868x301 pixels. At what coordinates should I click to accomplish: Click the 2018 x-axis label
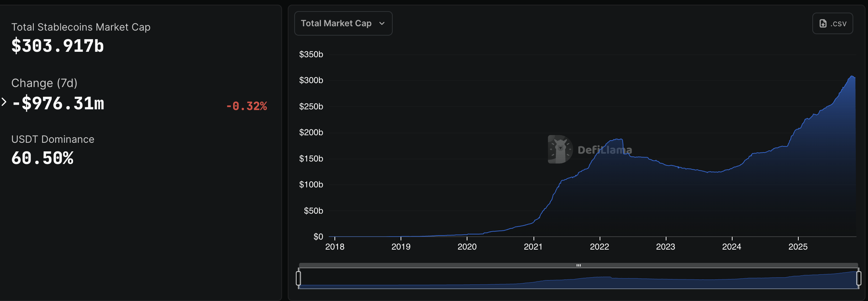[334, 247]
